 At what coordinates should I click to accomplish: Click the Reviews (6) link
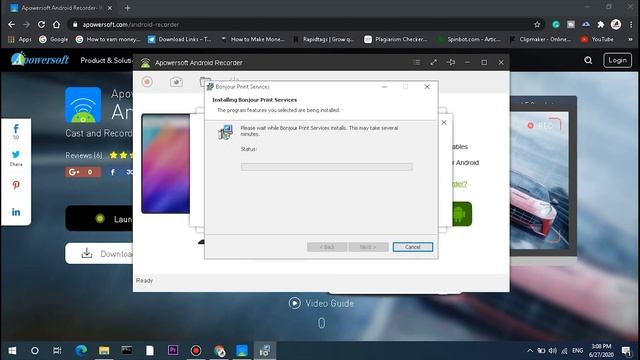pyautogui.click(x=84, y=156)
